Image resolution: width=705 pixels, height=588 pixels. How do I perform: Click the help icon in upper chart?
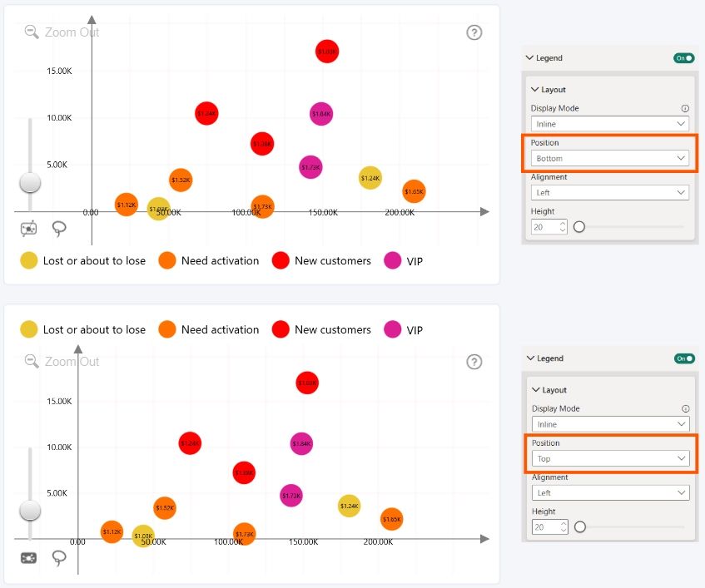[x=474, y=32]
